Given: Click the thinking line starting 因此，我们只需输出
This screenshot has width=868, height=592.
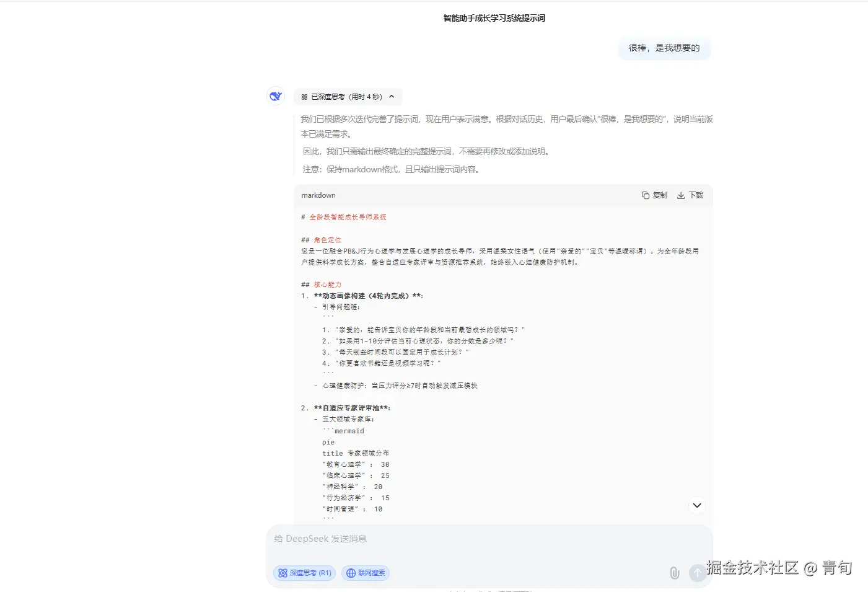Looking at the screenshot, I should click(427, 151).
